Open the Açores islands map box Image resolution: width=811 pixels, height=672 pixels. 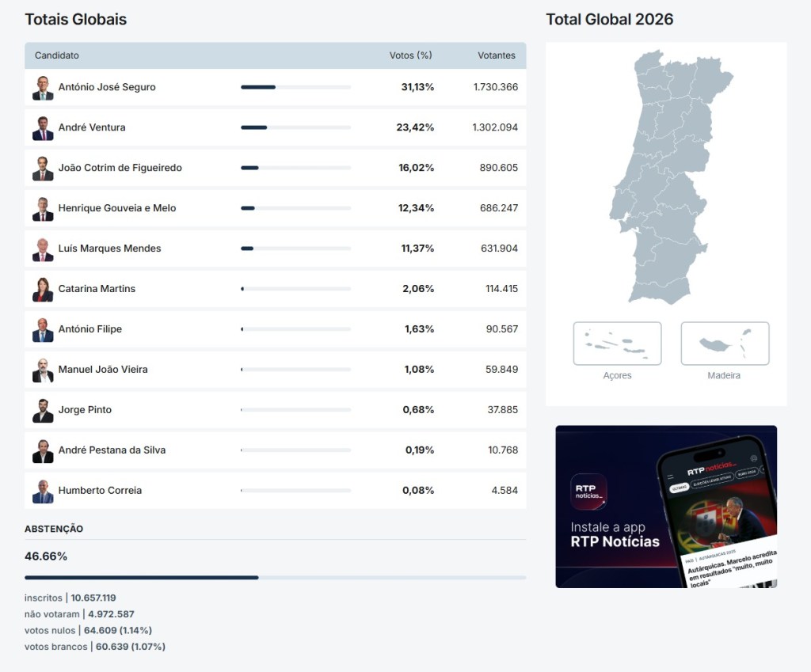tap(617, 344)
